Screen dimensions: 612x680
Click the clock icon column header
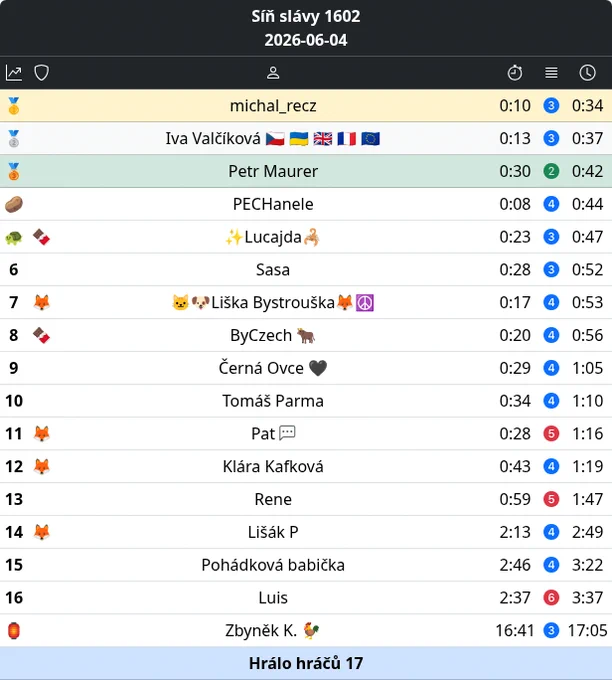[587, 73]
